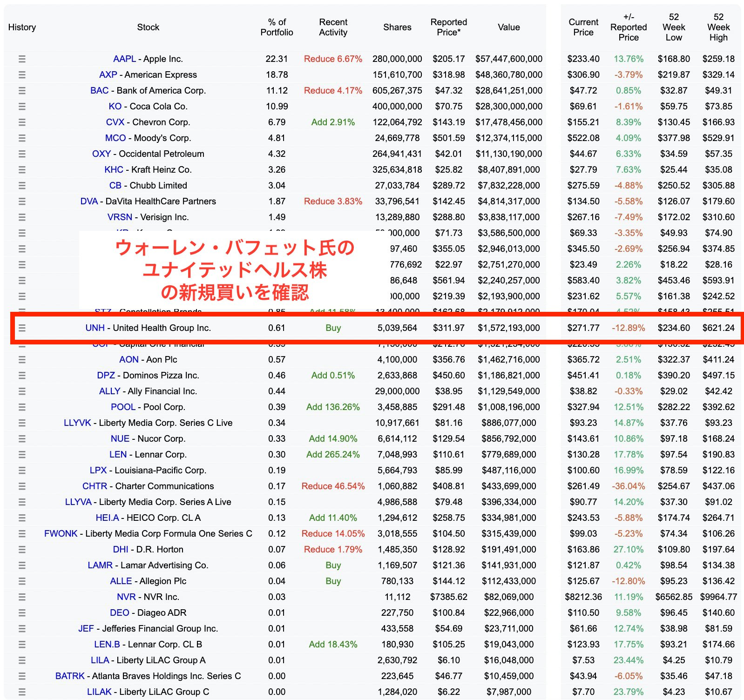Open history icon for DEO row
The image size is (744, 700).
tap(22, 613)
